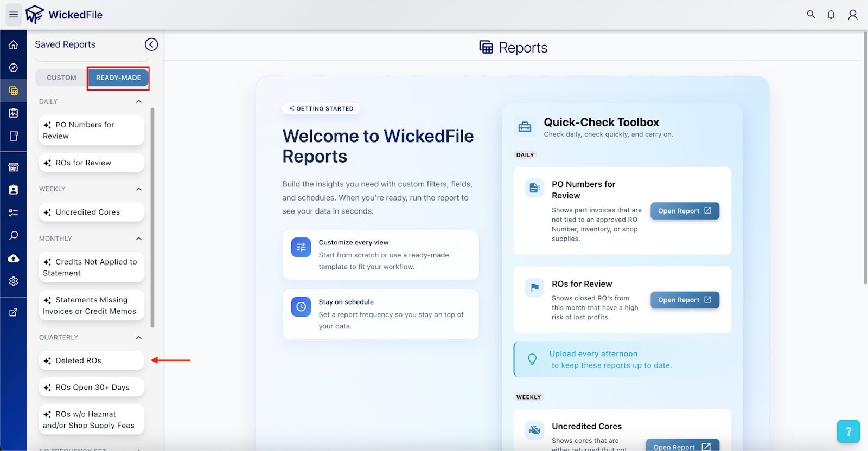Collapse the Quarterly section
The image size is (868, 451).
click(139, 338)
